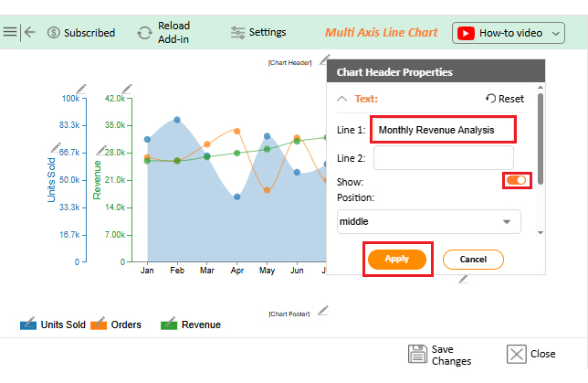
Task: Click the Revenue green legend color swatch
Action: point(169,324)
